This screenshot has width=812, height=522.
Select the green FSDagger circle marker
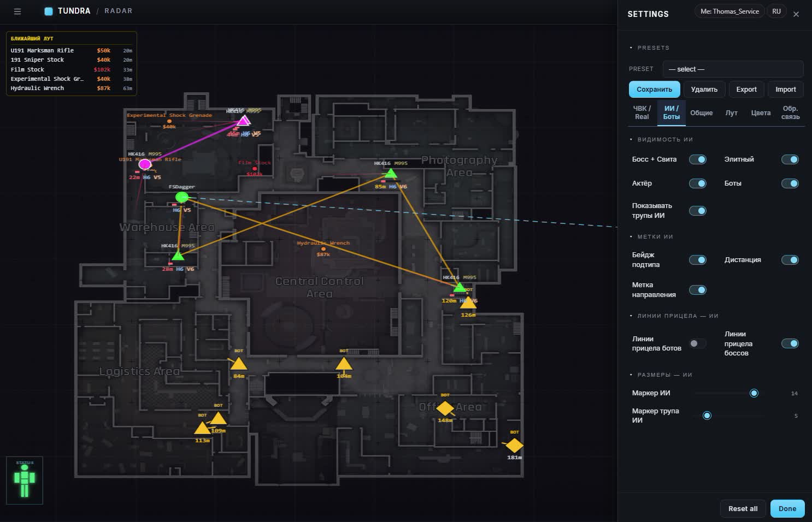[182, 197]
